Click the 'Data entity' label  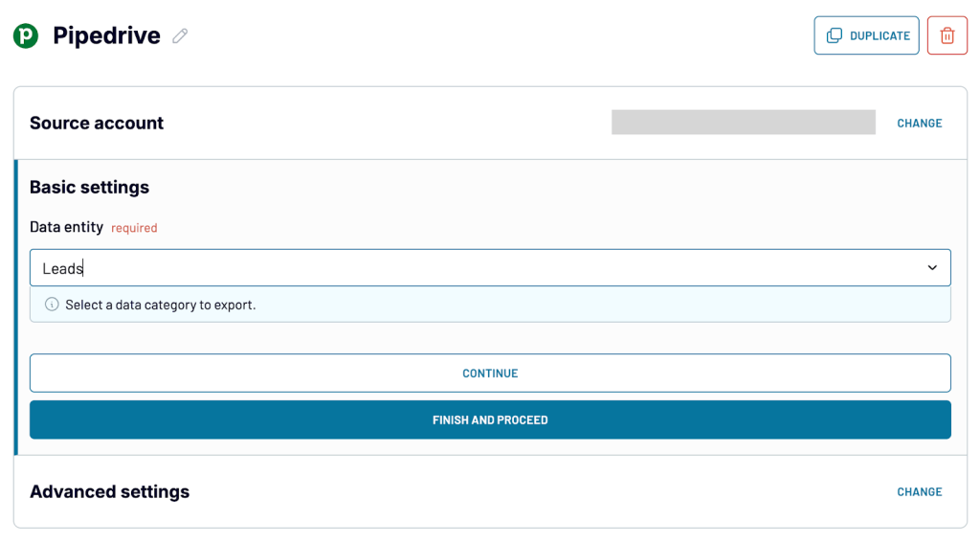[x=66, y=227]
